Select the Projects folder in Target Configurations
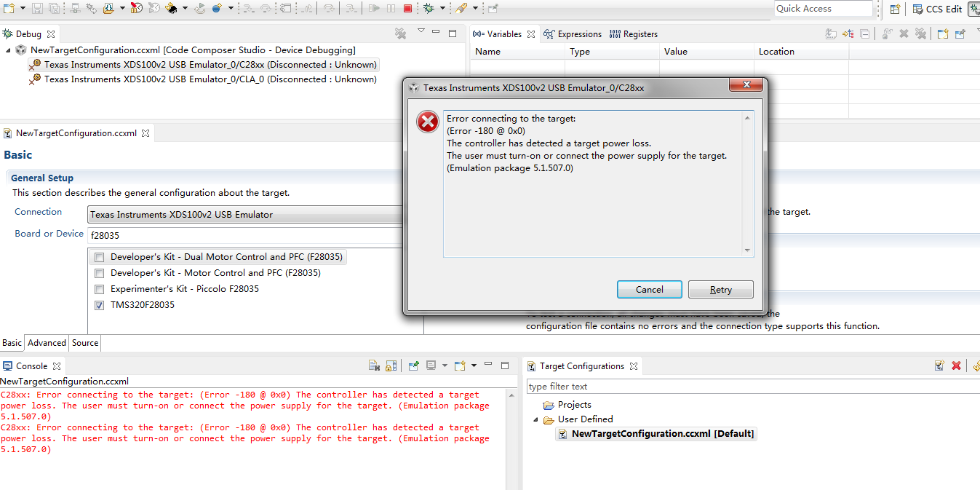 click(567, 405)
